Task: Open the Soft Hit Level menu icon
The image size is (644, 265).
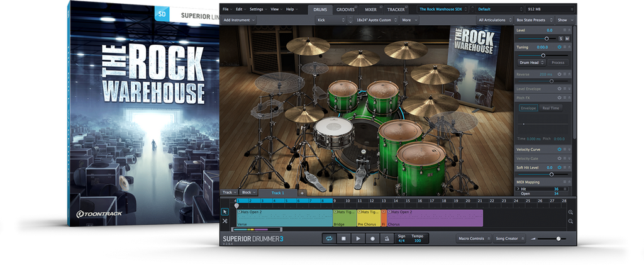Action: 564,167
